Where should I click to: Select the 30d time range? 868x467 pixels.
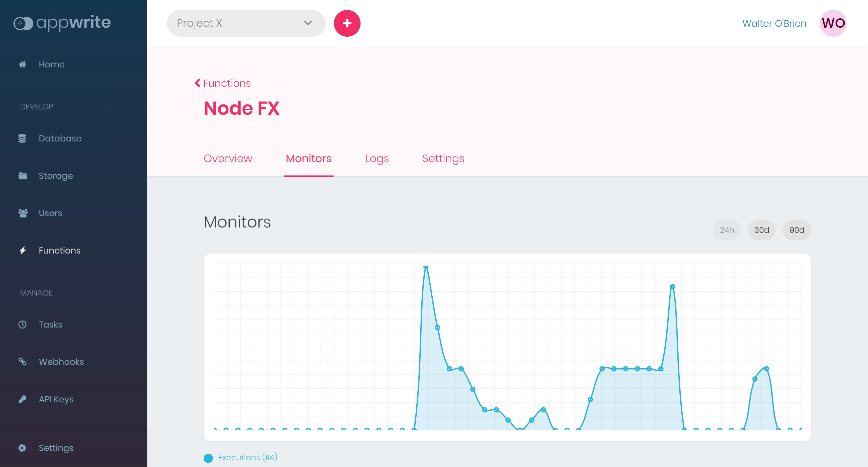point(762,230)
